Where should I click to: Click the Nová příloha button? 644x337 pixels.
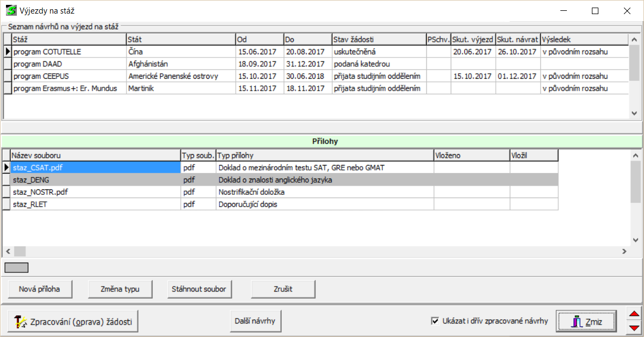coord(40,289)
